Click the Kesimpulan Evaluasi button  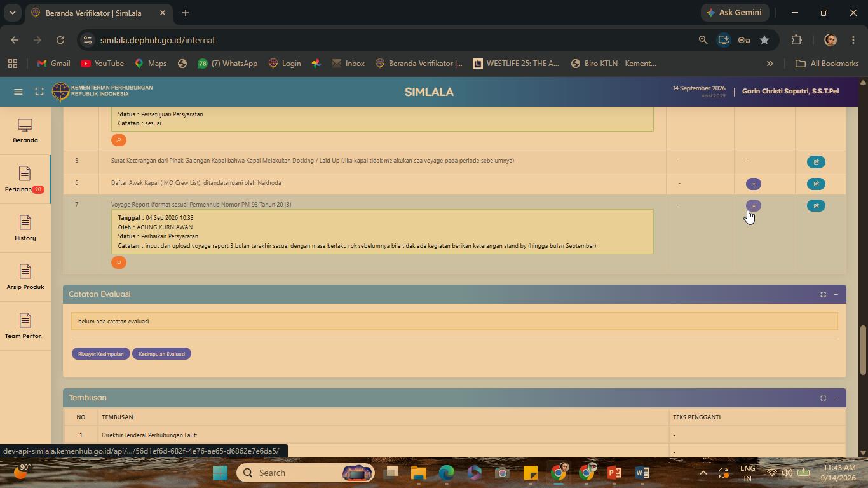click(161, 354)
